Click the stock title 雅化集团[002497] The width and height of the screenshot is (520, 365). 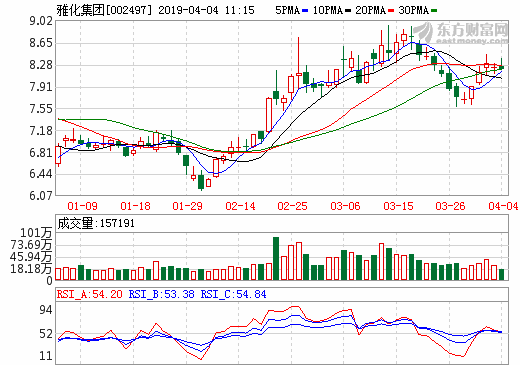click(104, 10)
